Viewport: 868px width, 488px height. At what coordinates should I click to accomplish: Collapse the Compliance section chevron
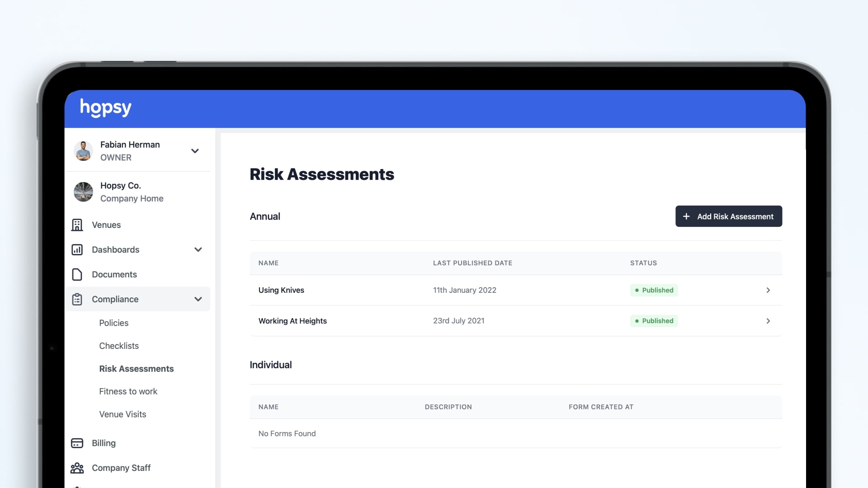click(198, 299)
